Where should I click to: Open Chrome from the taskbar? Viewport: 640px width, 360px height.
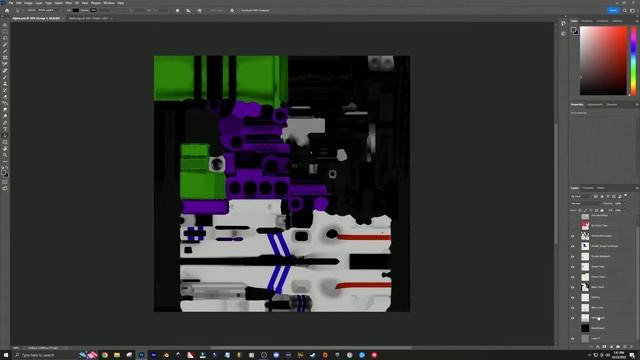click(x=105, y=355)
